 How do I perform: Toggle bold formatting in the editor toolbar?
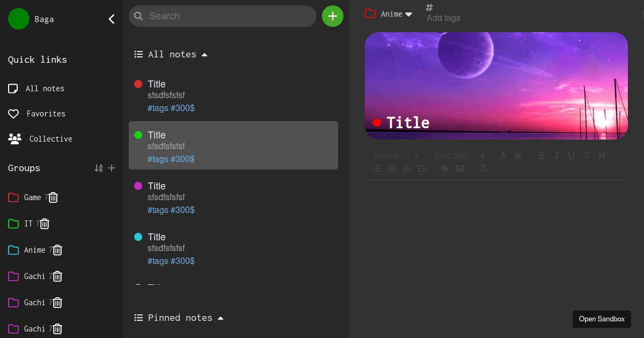pyautogui.click(x=541, y=155)
